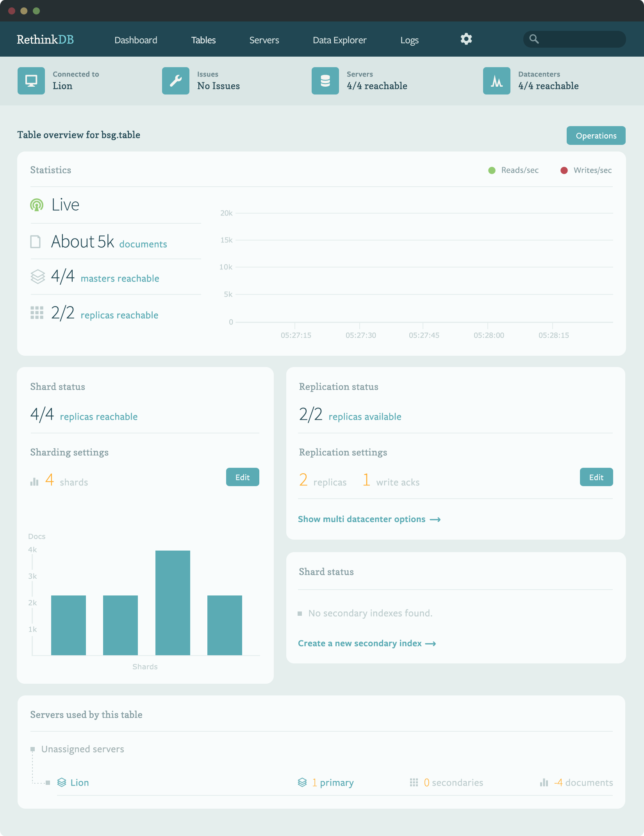The height and width of the screenshot is (836, 644).
Task: Click the '1 write acks' value
Action: (x=391, y=480)
